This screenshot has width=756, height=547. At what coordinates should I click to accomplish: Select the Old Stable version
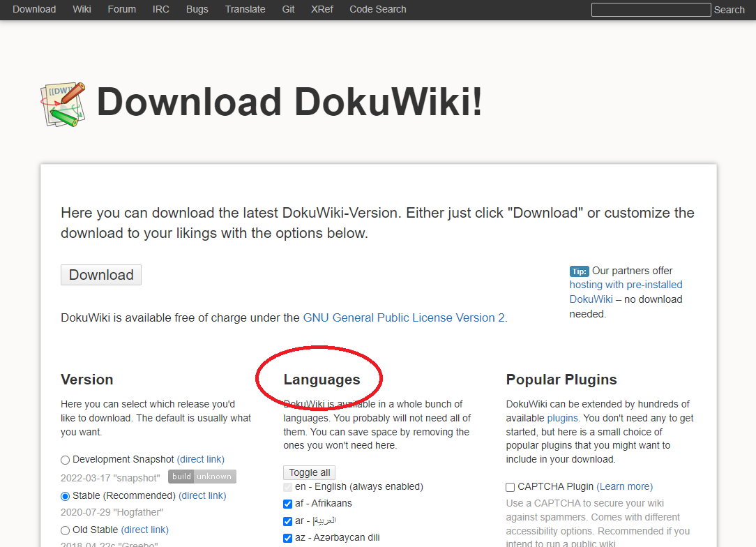(x=65, y=530)
